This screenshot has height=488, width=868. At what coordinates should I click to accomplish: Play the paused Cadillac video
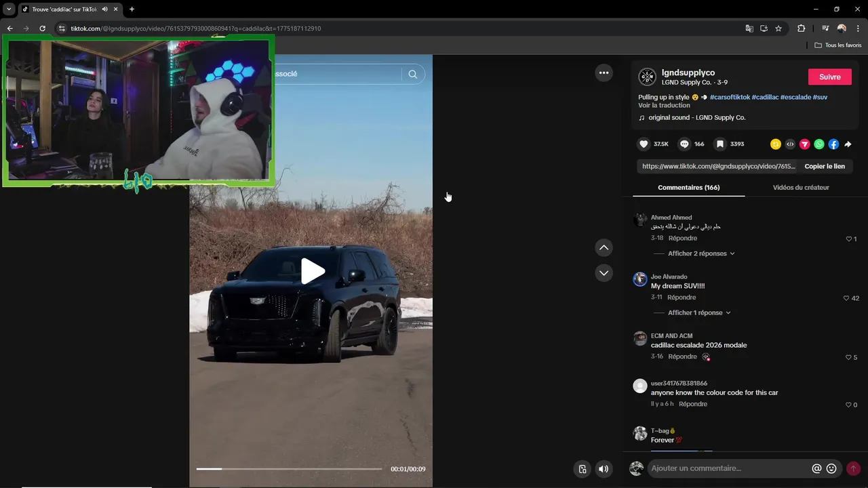pyautogui.click(x=313, y=271)
